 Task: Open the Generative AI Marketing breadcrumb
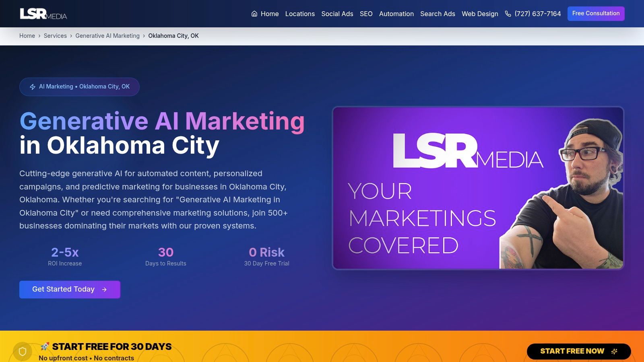(107, 36)
